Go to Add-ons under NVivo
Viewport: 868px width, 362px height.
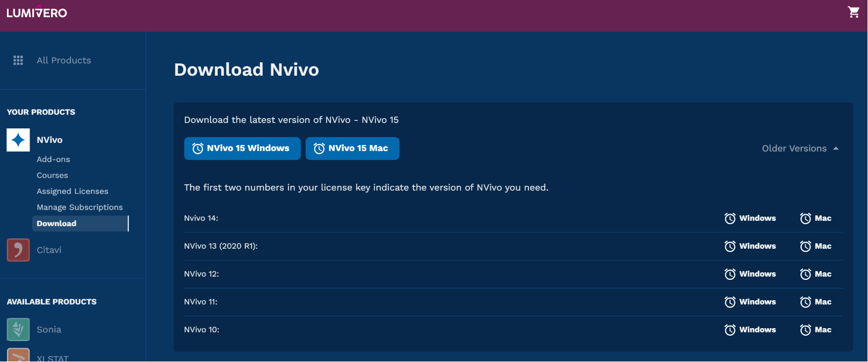pyautogui.click(x=53, y=159)
